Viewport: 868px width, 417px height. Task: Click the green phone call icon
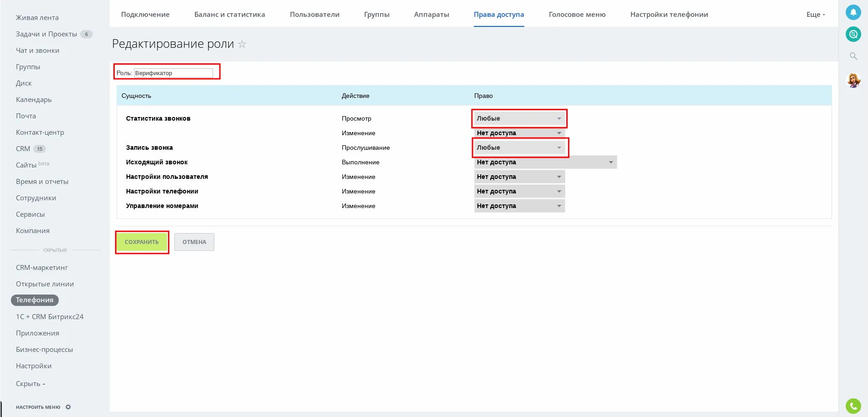click(x=853, y=406)
